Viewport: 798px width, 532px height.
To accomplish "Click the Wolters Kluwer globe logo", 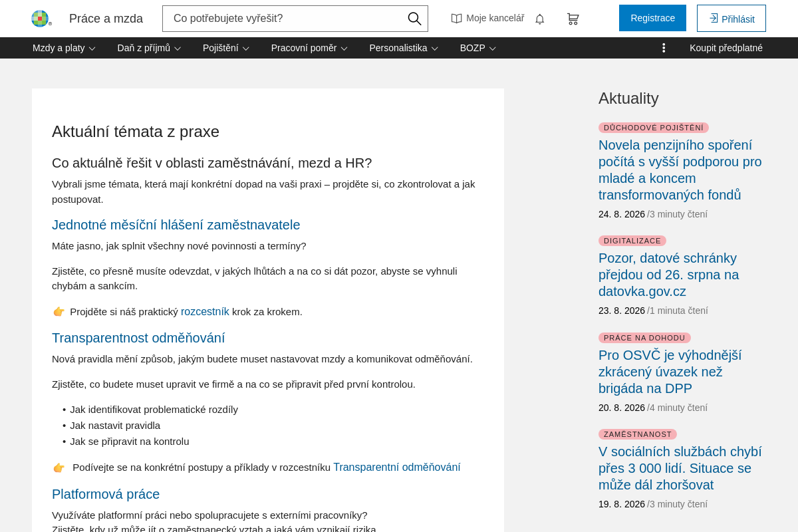I will [x=41, y=19].
